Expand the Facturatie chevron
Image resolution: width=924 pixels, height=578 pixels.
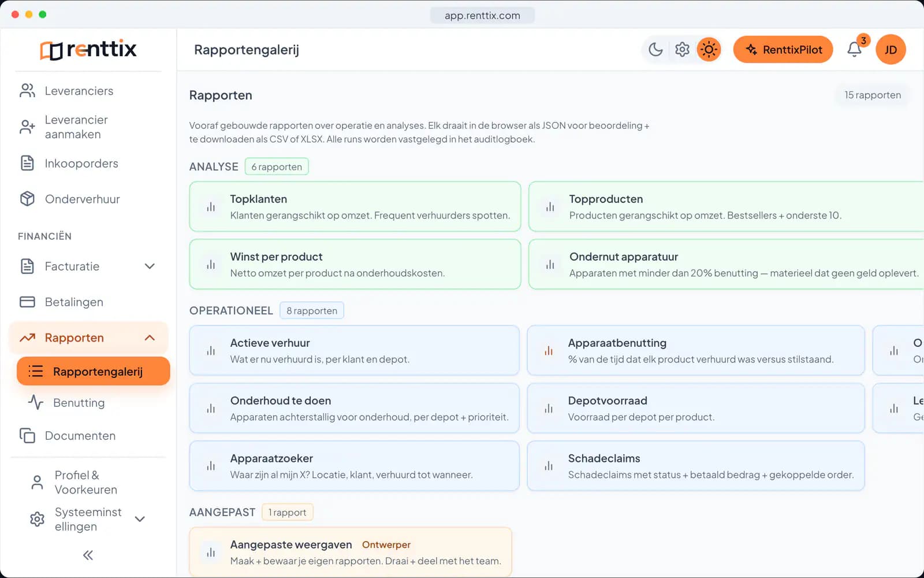click(150, 266)
